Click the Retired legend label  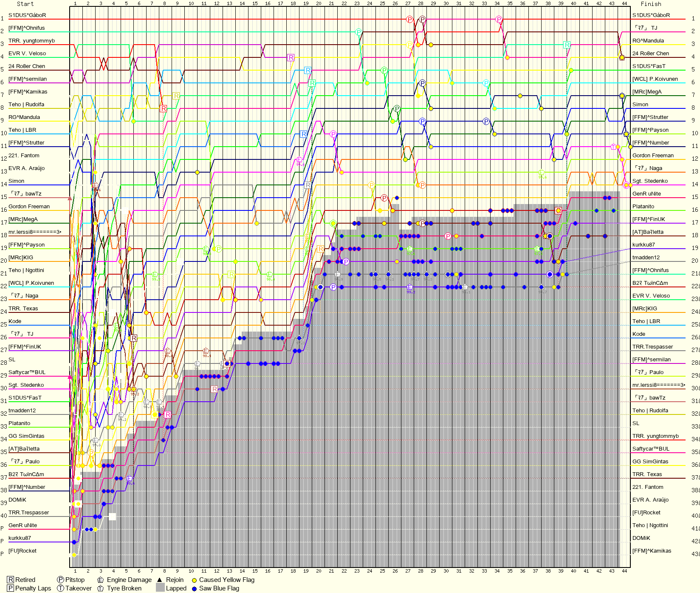(x=25, y=580)
